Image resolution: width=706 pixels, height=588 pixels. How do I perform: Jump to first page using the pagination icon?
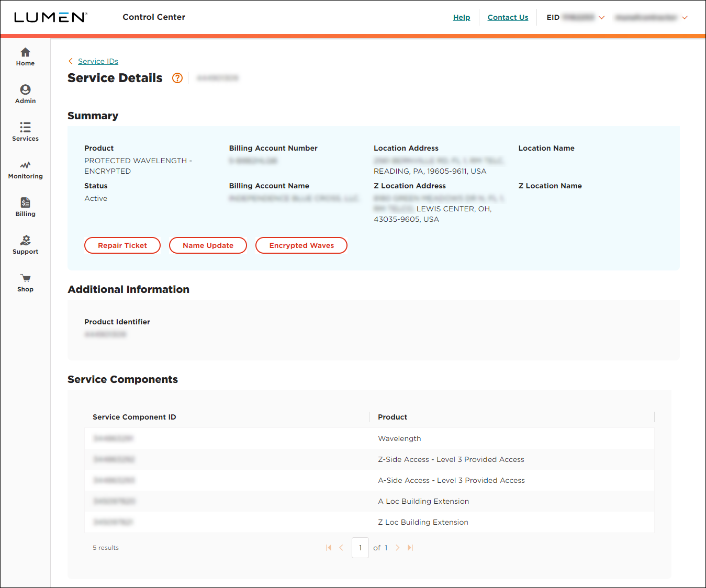pos(329,547)
